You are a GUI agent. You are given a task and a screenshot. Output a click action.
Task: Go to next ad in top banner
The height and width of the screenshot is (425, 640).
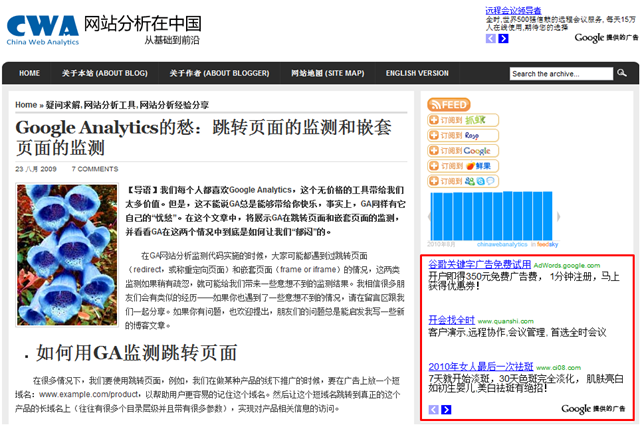pyautogui.click(x=504, y=39)
